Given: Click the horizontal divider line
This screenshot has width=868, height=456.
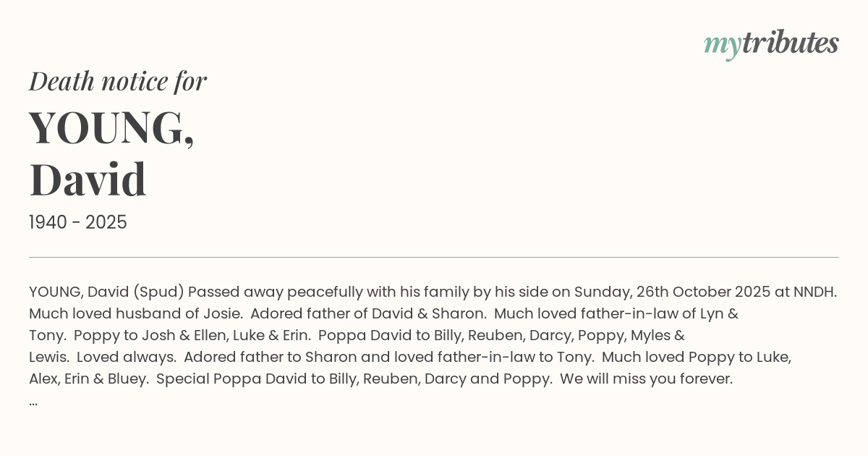Looking at the screenshot, I should tap(434, 257).
